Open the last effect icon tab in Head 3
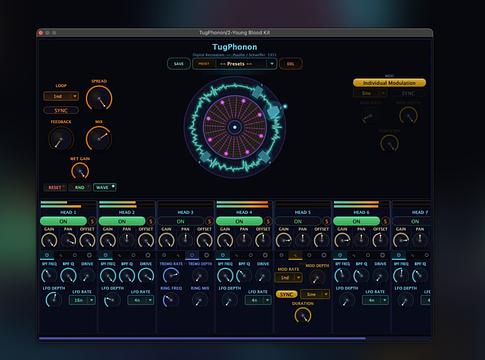Image resolution: width=485 pixels, height=360 pixels. coord(206,255)
